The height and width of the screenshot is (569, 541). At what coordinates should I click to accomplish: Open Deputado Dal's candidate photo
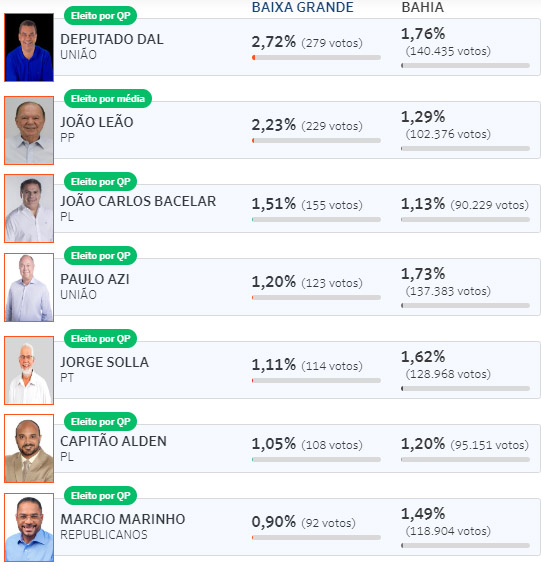tap(29, 48)
